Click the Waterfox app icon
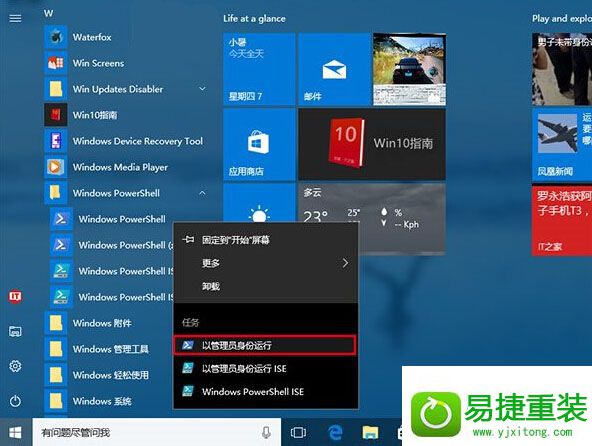 (x=56, y=37)
